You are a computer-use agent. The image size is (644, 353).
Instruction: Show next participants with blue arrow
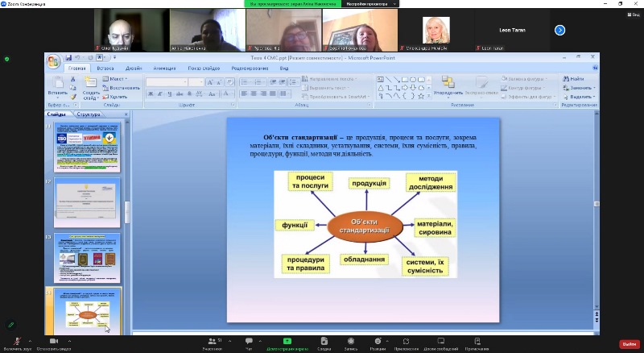click(559, 30)
